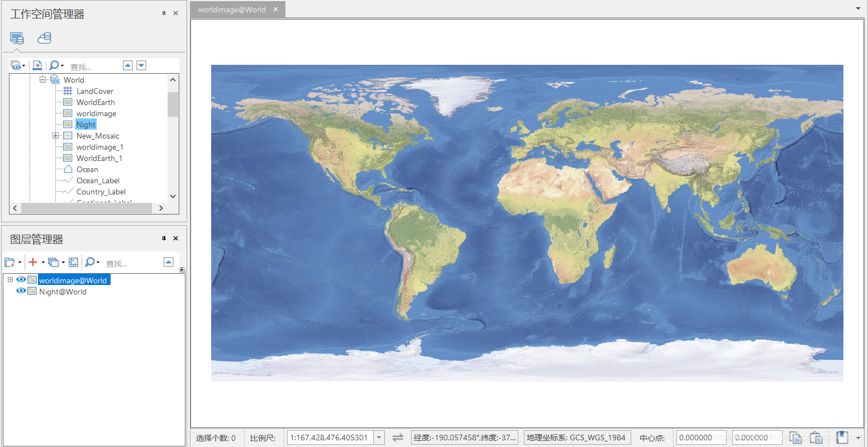This screenshot has height=447, width=868.
Task: Select the Night dataset in workspace tree
Action: (x=86, y=125)
